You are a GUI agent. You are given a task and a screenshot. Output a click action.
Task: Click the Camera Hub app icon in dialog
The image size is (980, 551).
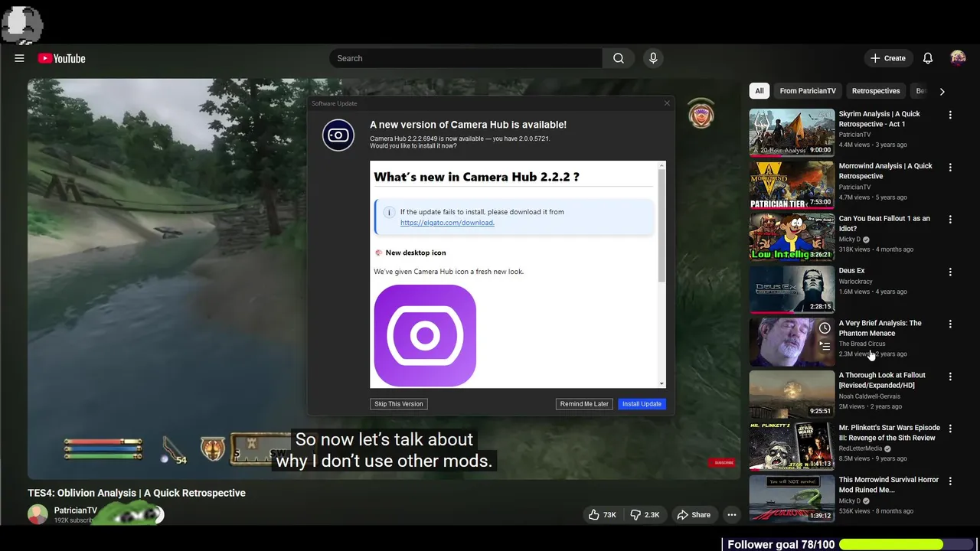point(338,135)
